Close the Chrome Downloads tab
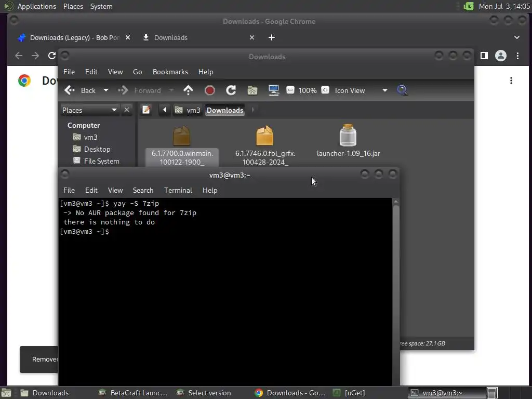The height and width of the screenshot is (399, 532). coord(252,37)
